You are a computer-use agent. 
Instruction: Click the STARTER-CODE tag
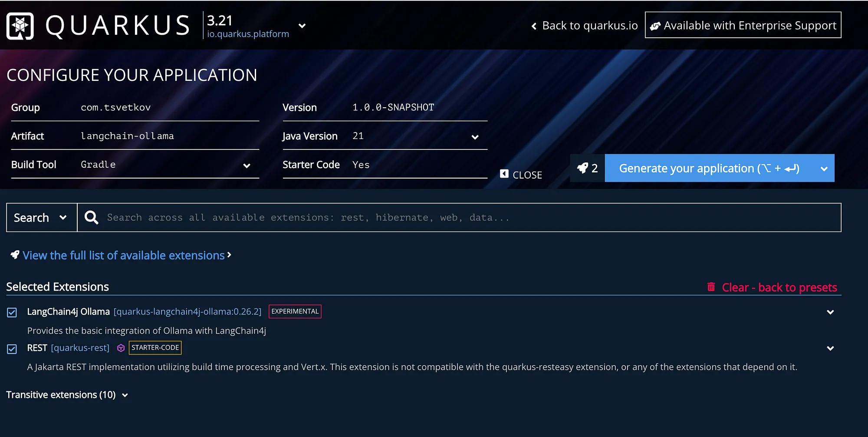155,348
